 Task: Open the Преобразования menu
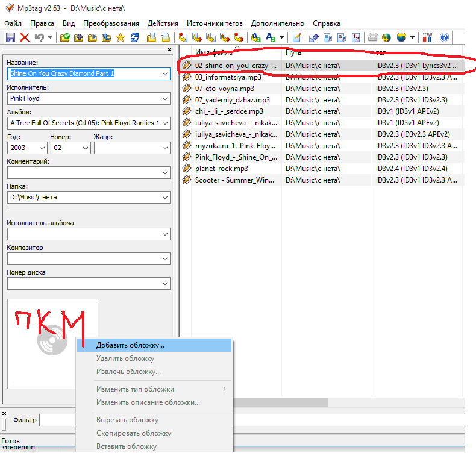[111, 23]
